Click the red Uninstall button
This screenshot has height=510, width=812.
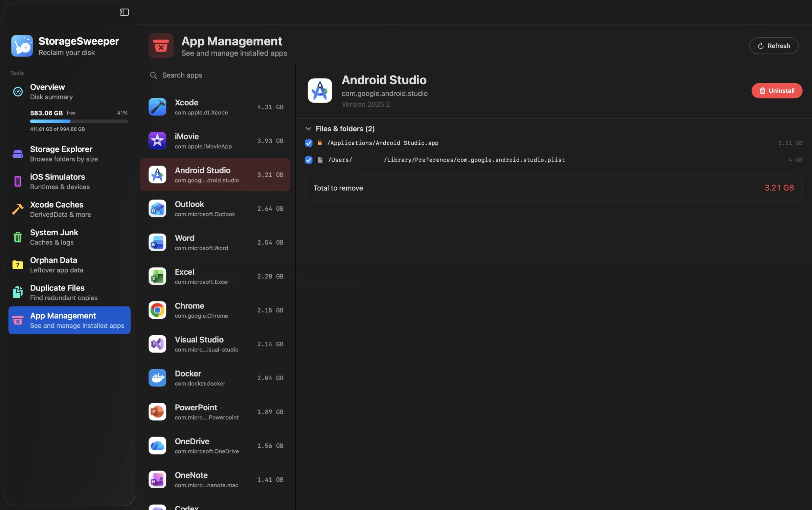click(x=777, y=91)
